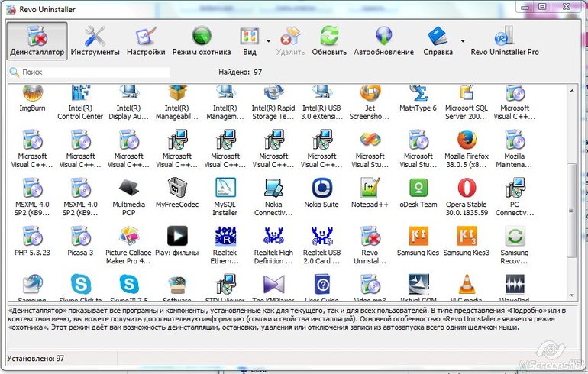Click the Поиск search field

pos(93,72)
